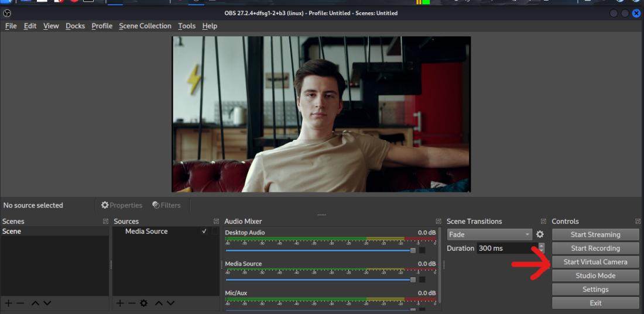Toggle visibility of Media Source
Image resolution: width=644 pixels, height=314 pixels.
[x=204, y=232]
